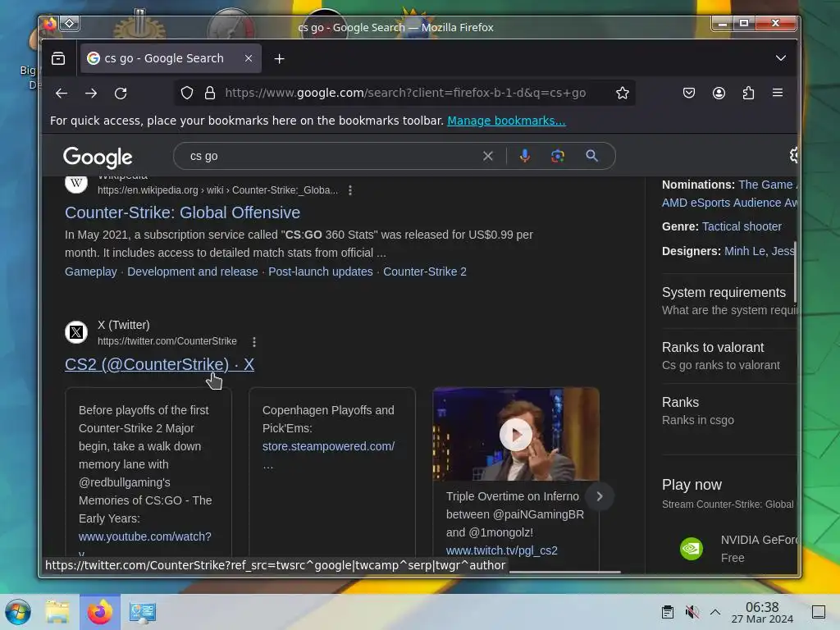Screen dimensions: 840x630
Task: Expand hidden system tray icons
Action: (715, 612)
